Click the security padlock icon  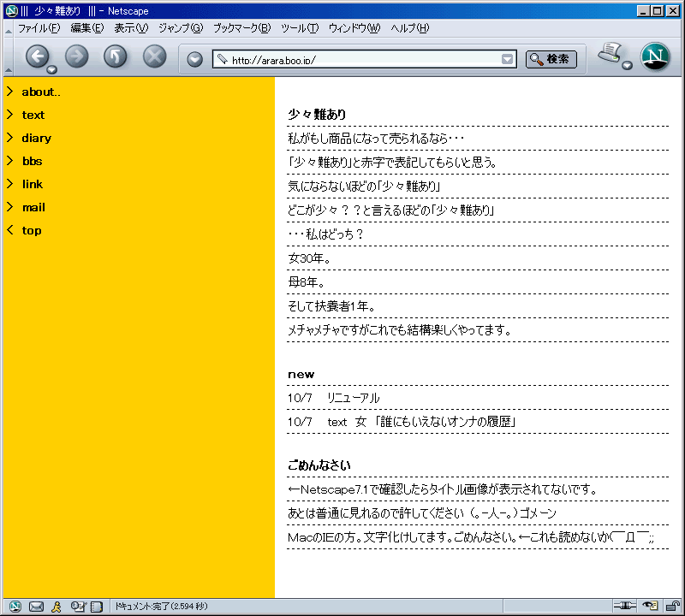coord(673,606)
